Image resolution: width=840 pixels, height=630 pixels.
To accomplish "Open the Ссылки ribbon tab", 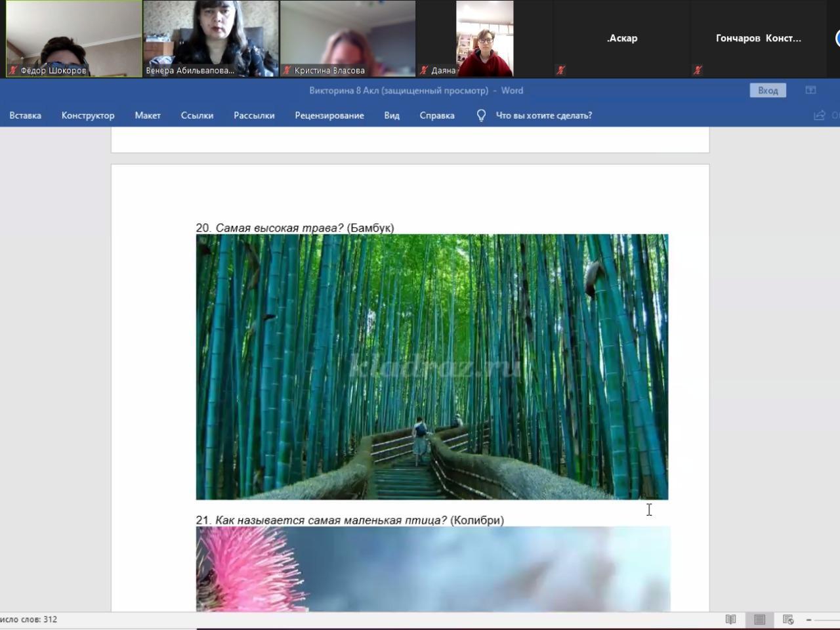I will coord(197,115).
